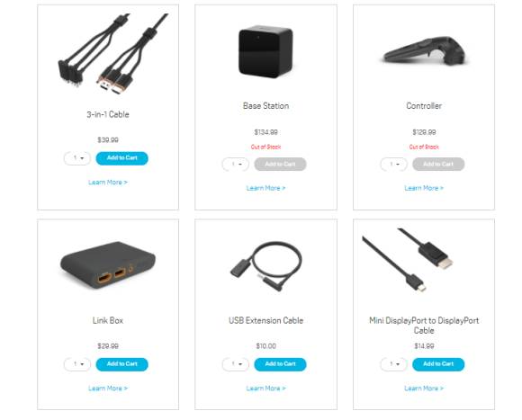The width and height of the screenshot is (522, 420).
Task: Follow Learn More link under Controller
Action: coord(424,188)
